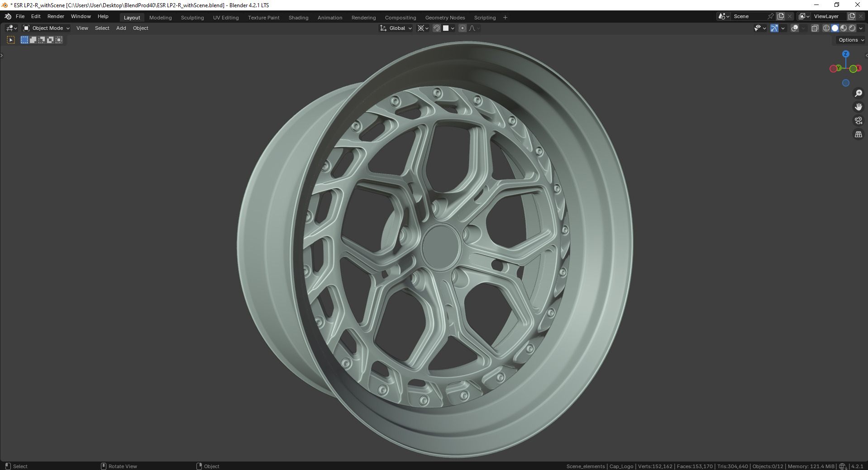Click the status bar language/network icon
This screenshot has height=470, width=868.
pyautogui.click(x=843, y=466)
